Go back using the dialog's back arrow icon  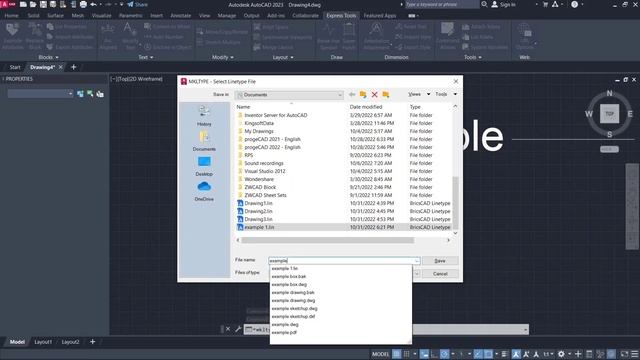coord(352,95)
